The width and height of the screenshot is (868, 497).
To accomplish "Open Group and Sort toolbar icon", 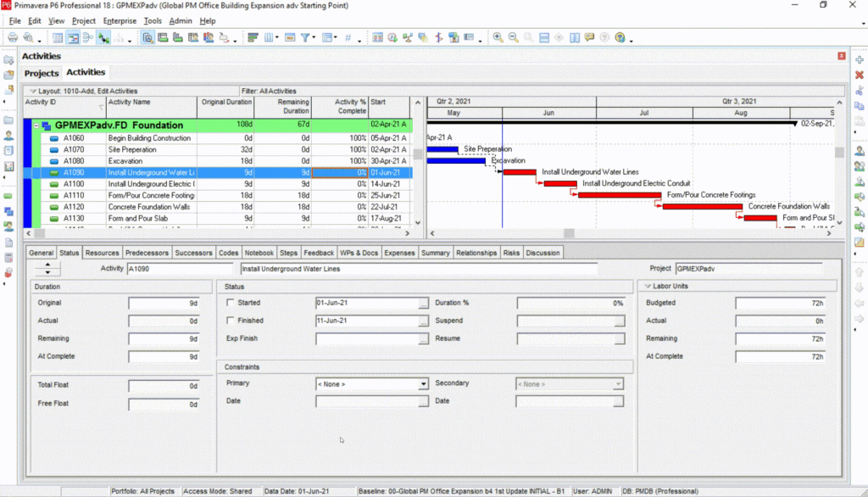I will tap(328, 37).
